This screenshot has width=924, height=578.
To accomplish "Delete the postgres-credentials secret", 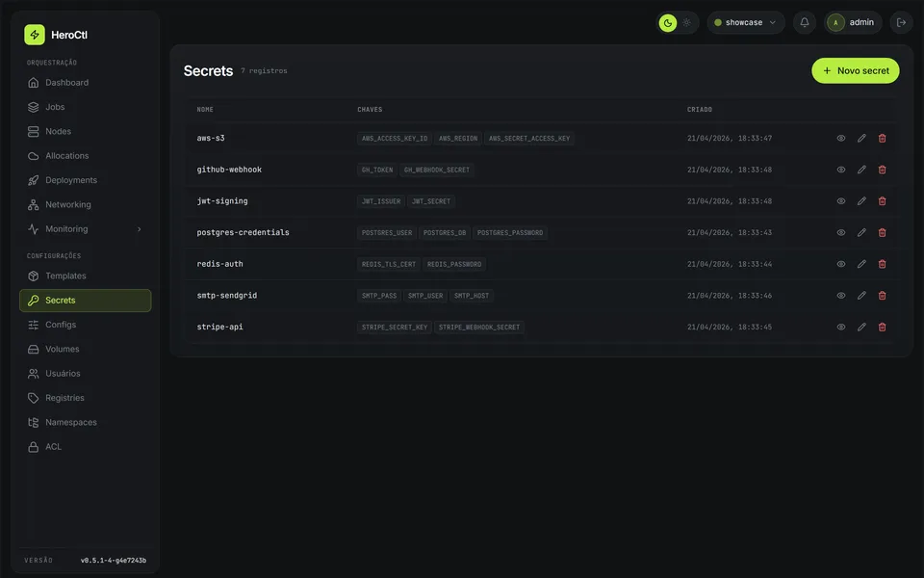I will [883, 232].
